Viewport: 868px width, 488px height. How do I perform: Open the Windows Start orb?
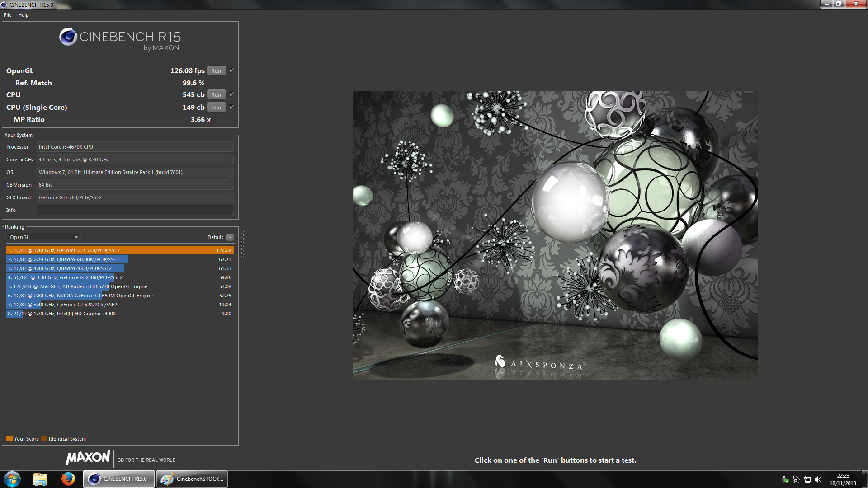[x=12, y=479]
